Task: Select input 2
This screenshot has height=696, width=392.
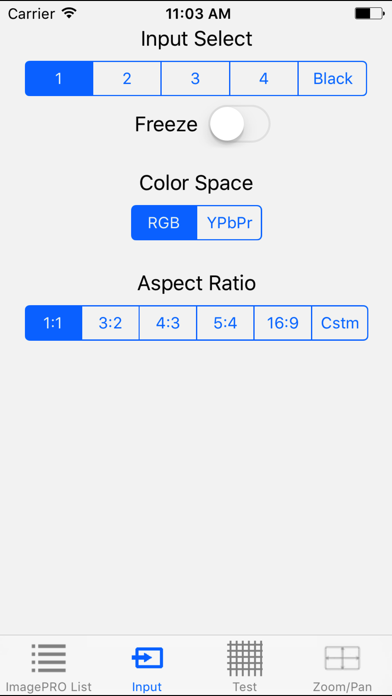Action: 127,79
